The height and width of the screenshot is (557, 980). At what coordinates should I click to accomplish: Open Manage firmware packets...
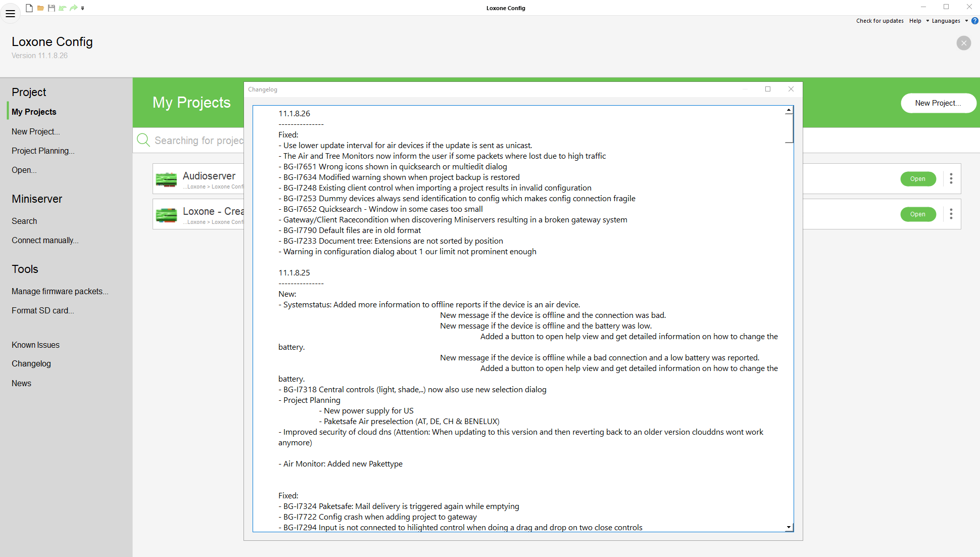click(x=60, y=291)
